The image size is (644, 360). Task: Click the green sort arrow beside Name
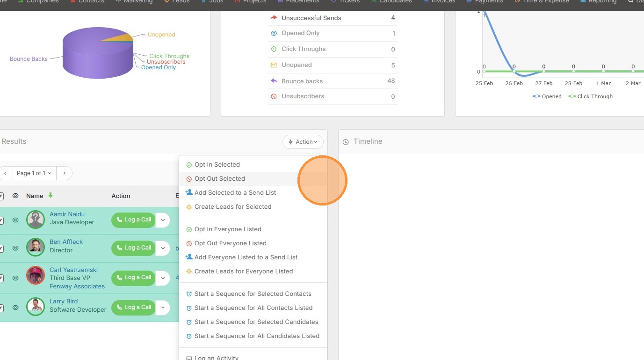(x=51, y=196)
